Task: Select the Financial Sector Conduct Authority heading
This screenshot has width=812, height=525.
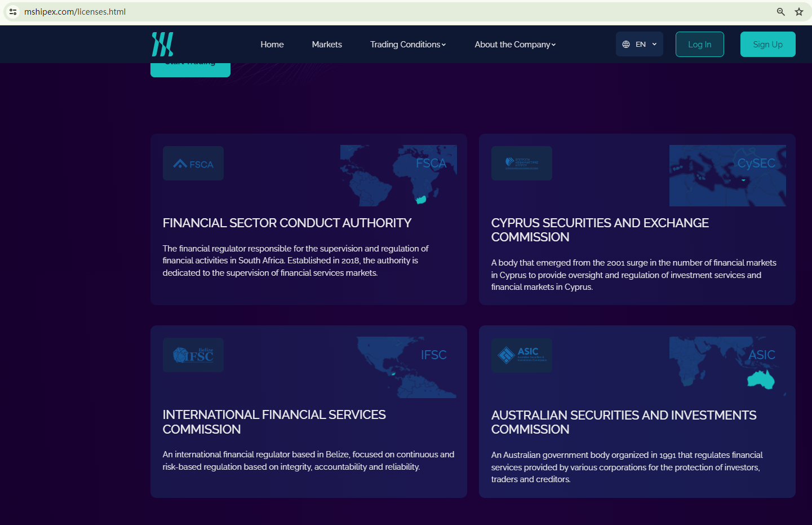Action: tap(287, 223)
